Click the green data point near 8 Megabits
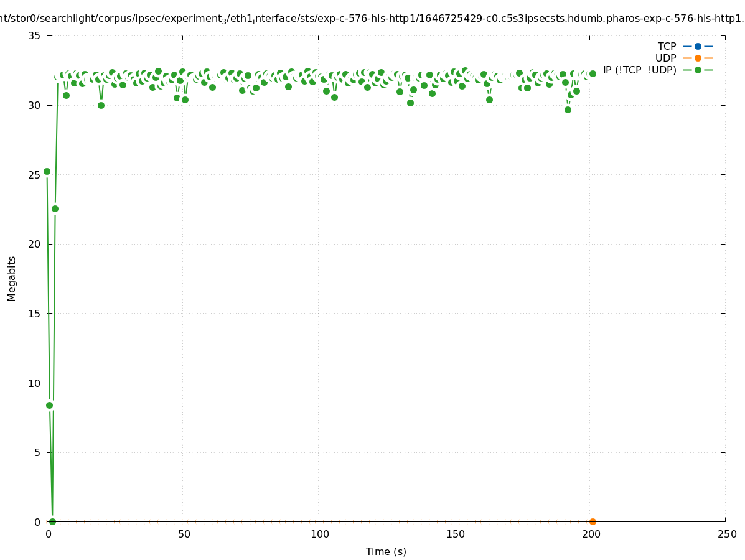Image resolution: width=745 pixels, height=560 pixels. click(x=50, y=405)
